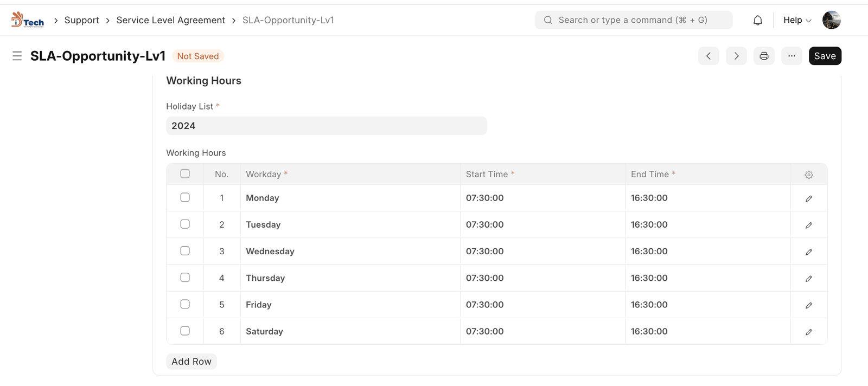Open table column settings gear
Image resolution: width=868 pixels, height=386 pixels.
tap(808, 175)
